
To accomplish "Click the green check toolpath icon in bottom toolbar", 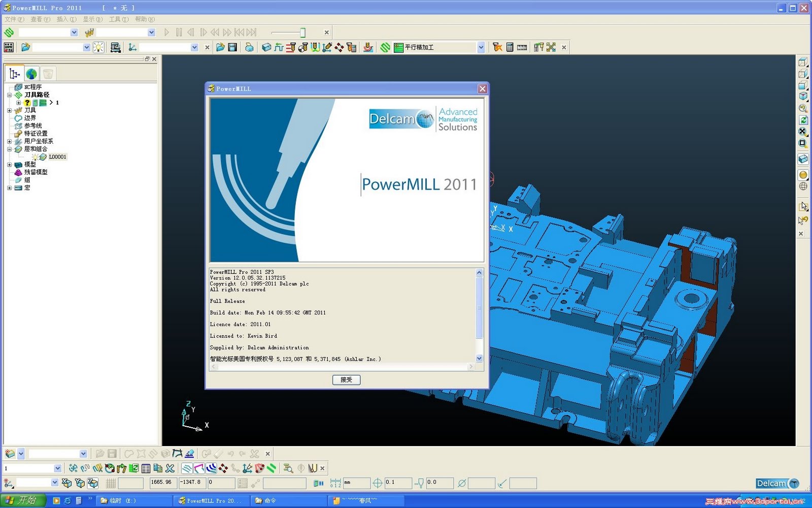I will point(272,468).
